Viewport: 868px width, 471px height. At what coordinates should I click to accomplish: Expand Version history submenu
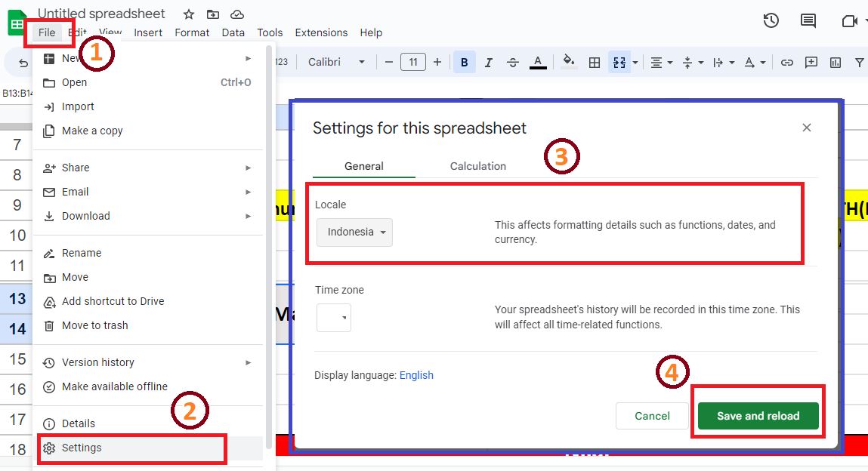[148, 362]
